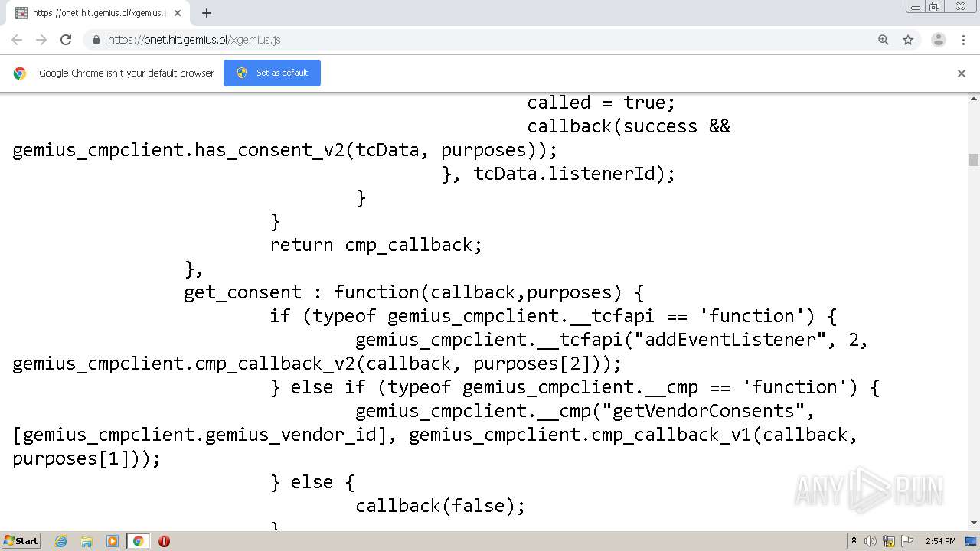Click the red Opera taskbar icon
The image size is (980, 551).
click(164, 541)
